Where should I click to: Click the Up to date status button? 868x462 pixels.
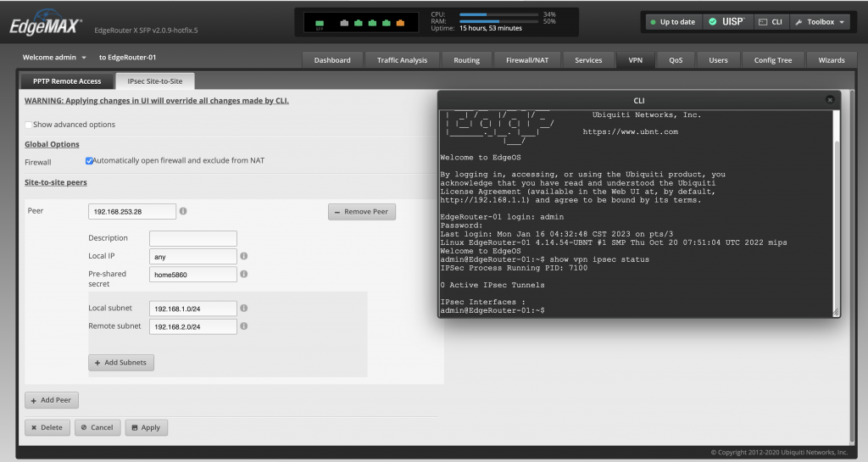pos(673,21)
